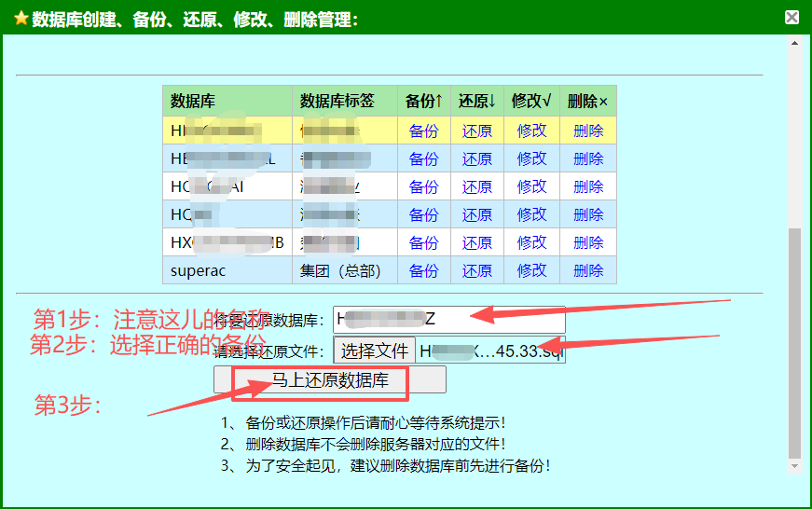
Task: Click backup link for superac database
Action: (423, 270)
